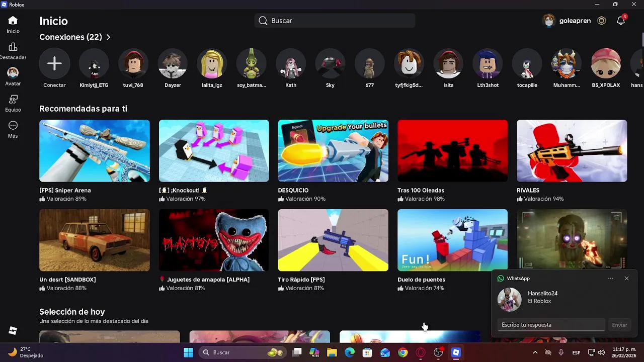Open tyfjfkig5d... friend avatar

(409, 64)
